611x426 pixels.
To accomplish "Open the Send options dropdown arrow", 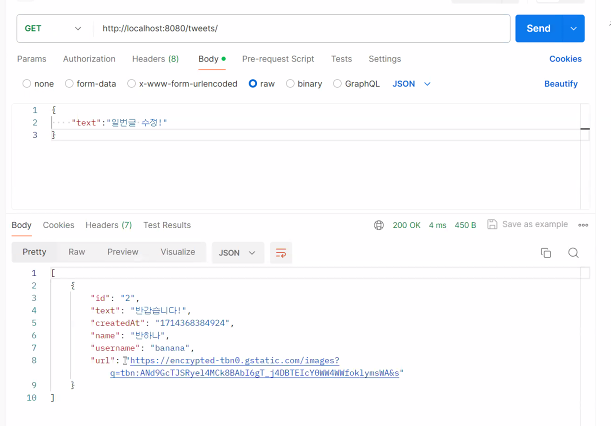I will tap(574, 28).
